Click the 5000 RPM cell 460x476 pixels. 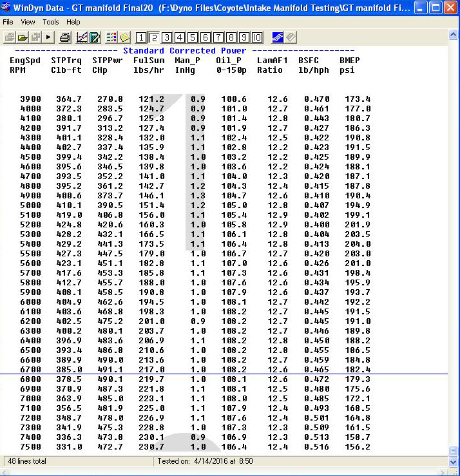click(30, 205)
